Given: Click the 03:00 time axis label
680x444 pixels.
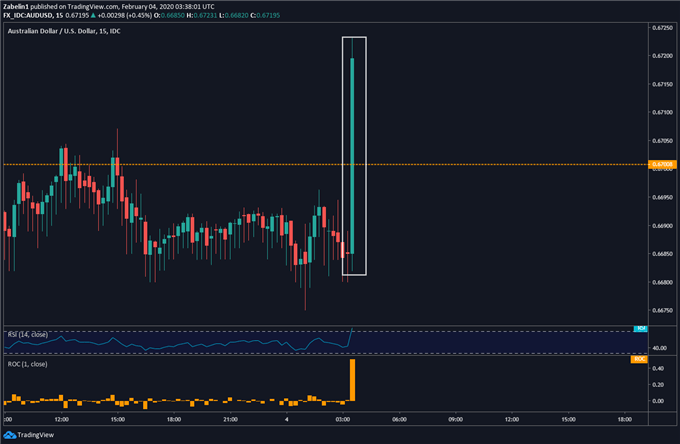Looking at the screenshot, I should click(343, 419).
